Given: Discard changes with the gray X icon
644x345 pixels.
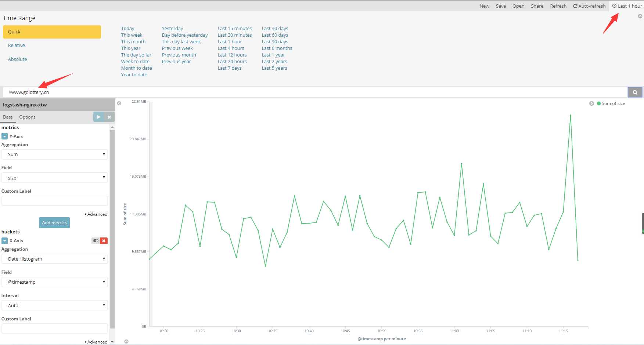Looking at the screenshot, I should [x=109, y=117].
